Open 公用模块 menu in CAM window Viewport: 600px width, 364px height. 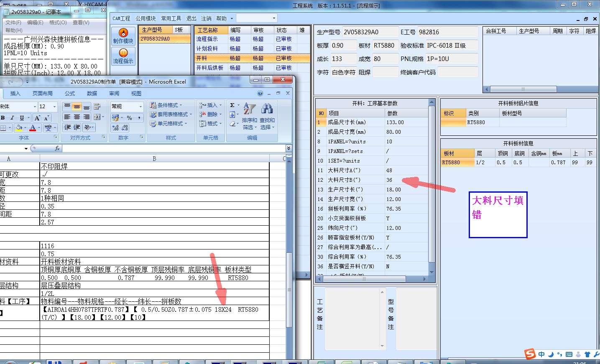click(x=146, y=18)
